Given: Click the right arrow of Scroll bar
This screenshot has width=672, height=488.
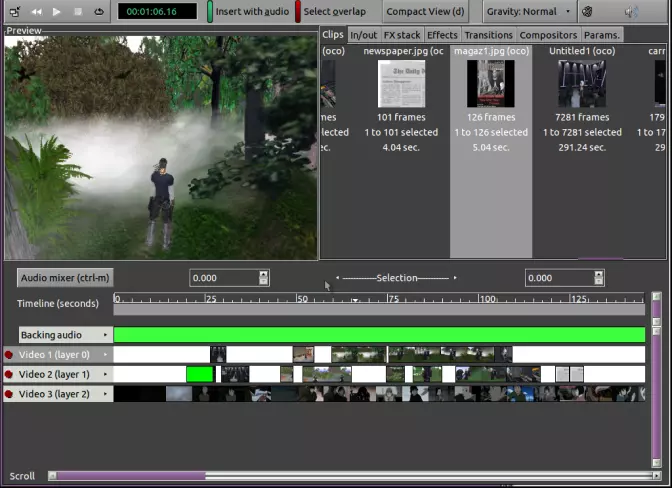Looking at the screenshot, I should click(x=656, y=476).
